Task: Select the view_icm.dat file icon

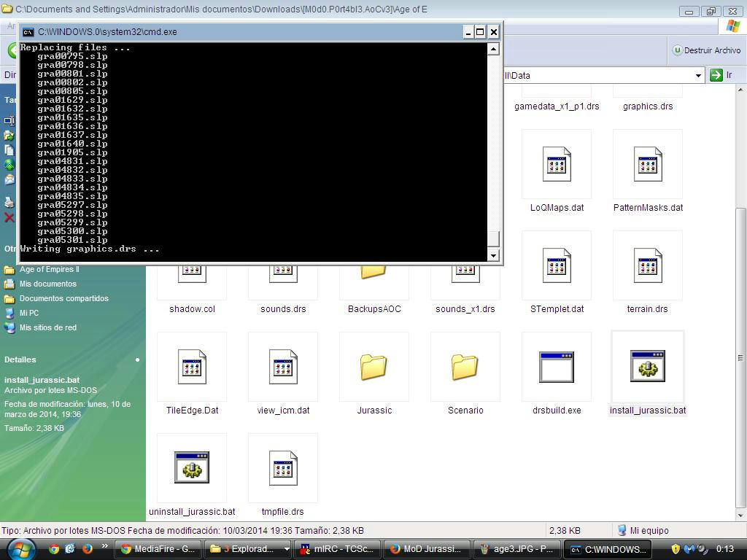Action: tap(283, 367)
